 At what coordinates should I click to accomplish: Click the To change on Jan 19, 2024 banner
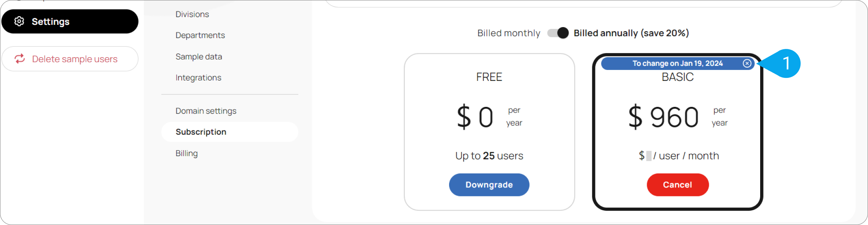point(678,63)
